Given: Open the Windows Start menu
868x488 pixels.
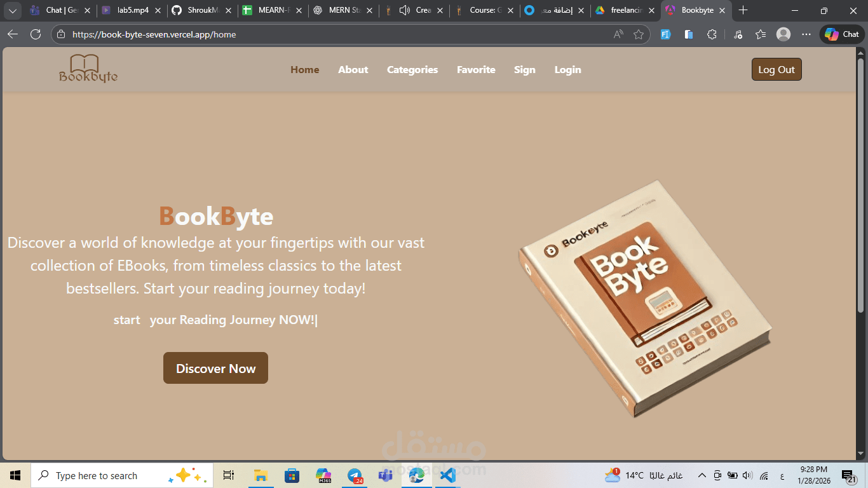Looking at the screenshot, I should click(x=15, y=475).
